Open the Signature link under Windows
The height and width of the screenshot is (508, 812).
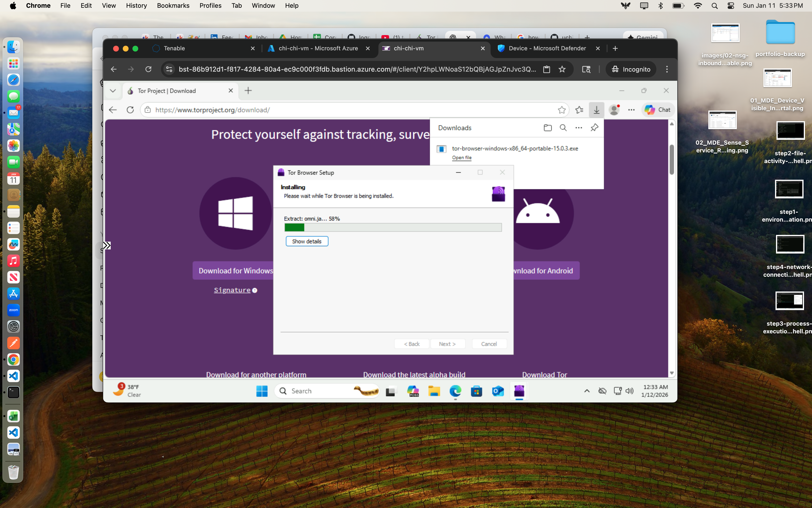[232, 290]
